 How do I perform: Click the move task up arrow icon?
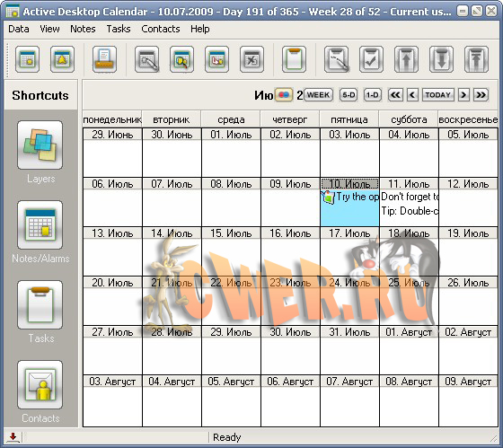tap(406, 59)
